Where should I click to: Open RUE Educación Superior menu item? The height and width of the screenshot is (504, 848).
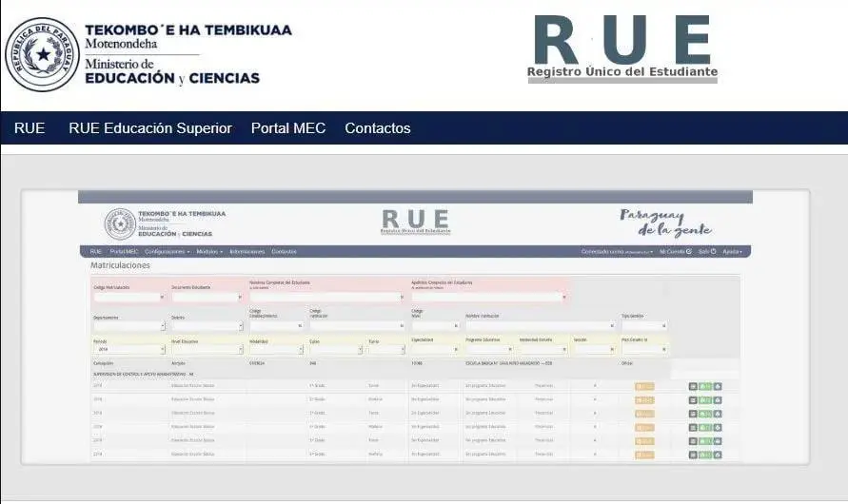150,128
